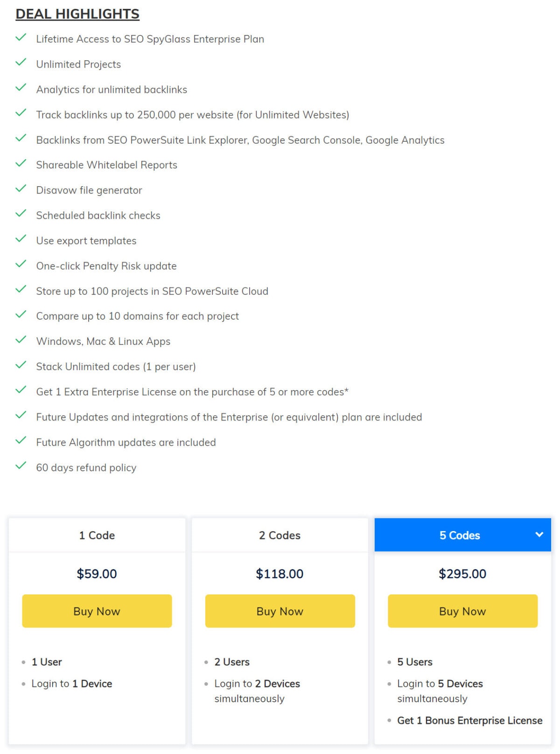Click the DEAL HIGHLIGHTS heading

[x=77, y=14]
